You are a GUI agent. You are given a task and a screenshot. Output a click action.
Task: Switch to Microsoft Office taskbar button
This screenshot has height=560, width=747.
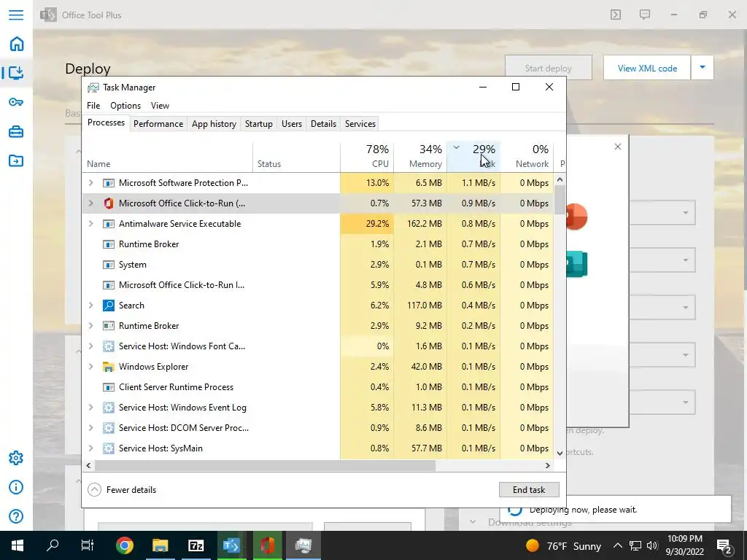tap(267, 545)
